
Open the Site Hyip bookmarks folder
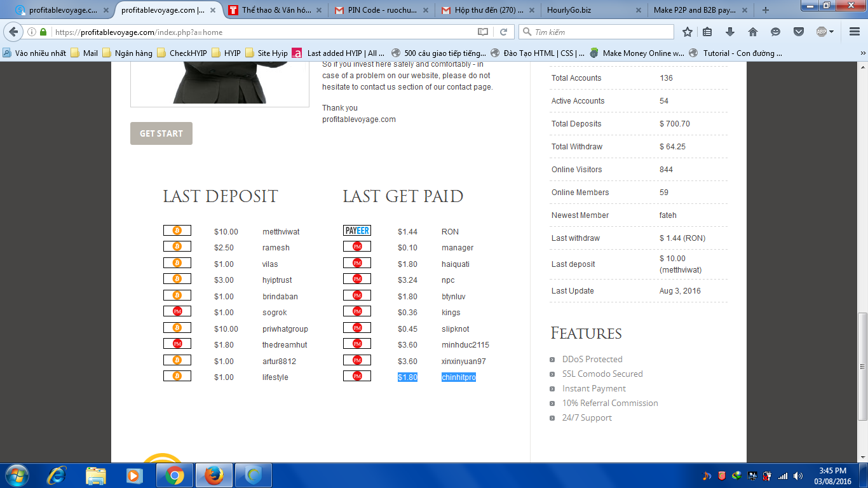(x=266, y=53)
